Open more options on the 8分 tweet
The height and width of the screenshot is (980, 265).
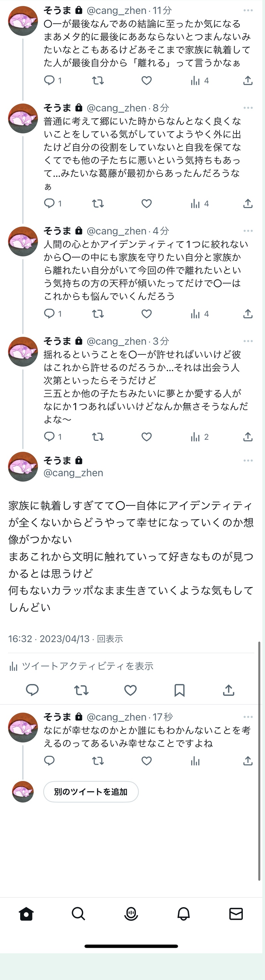(248, 108)
